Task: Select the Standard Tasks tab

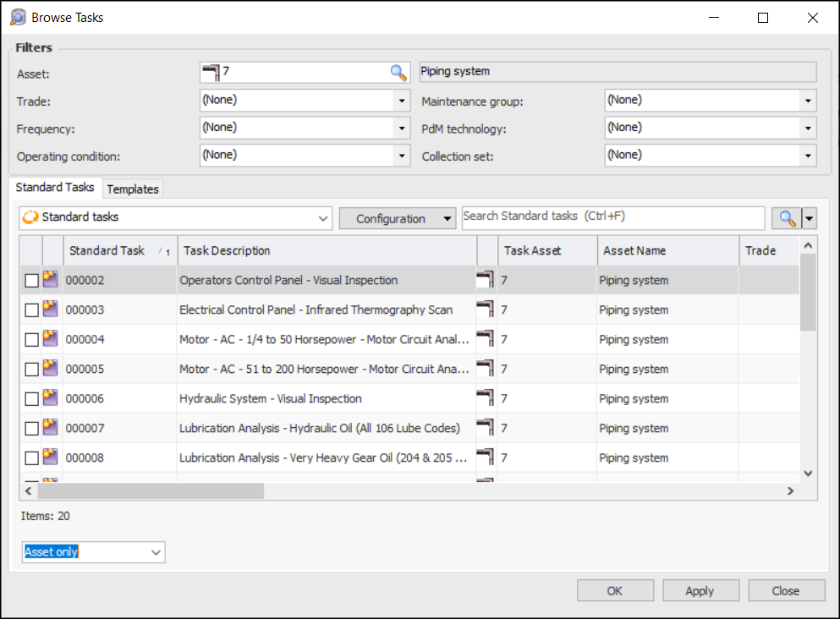Action: click(55, 187)
